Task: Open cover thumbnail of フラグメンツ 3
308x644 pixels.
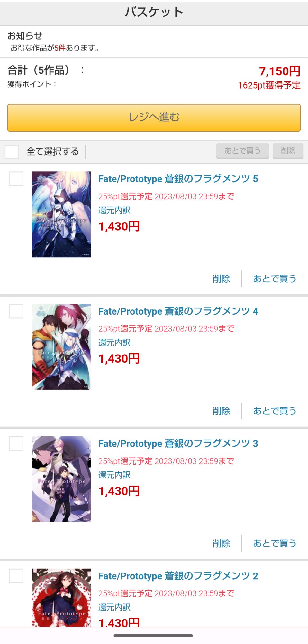Action: [61, 479]
